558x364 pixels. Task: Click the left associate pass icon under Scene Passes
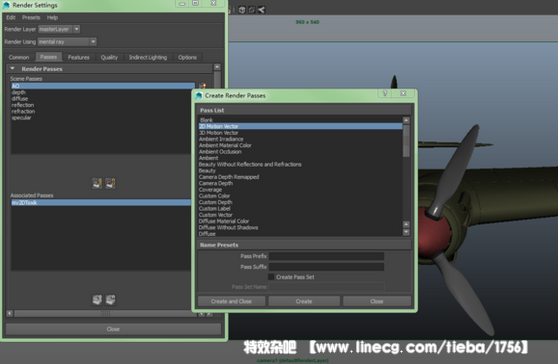(97, 183)
